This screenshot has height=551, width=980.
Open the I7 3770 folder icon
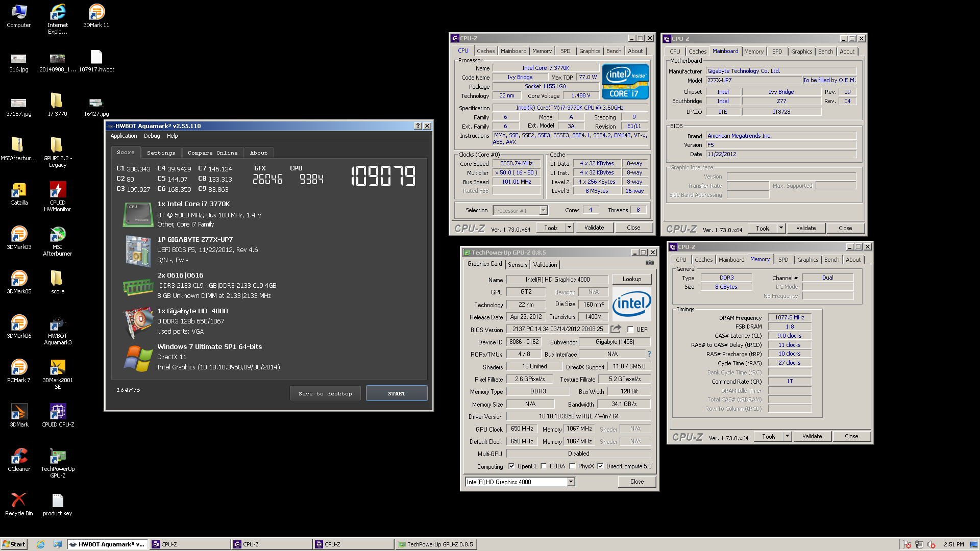pos(57,105)
